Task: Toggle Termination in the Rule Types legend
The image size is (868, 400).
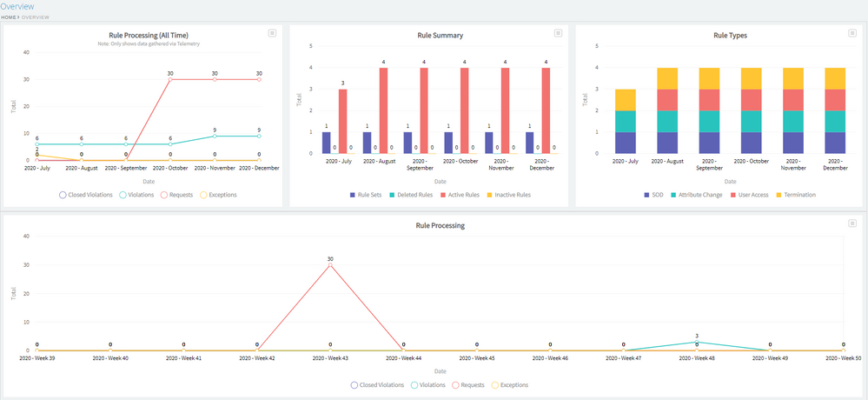Action: (794, 195)
